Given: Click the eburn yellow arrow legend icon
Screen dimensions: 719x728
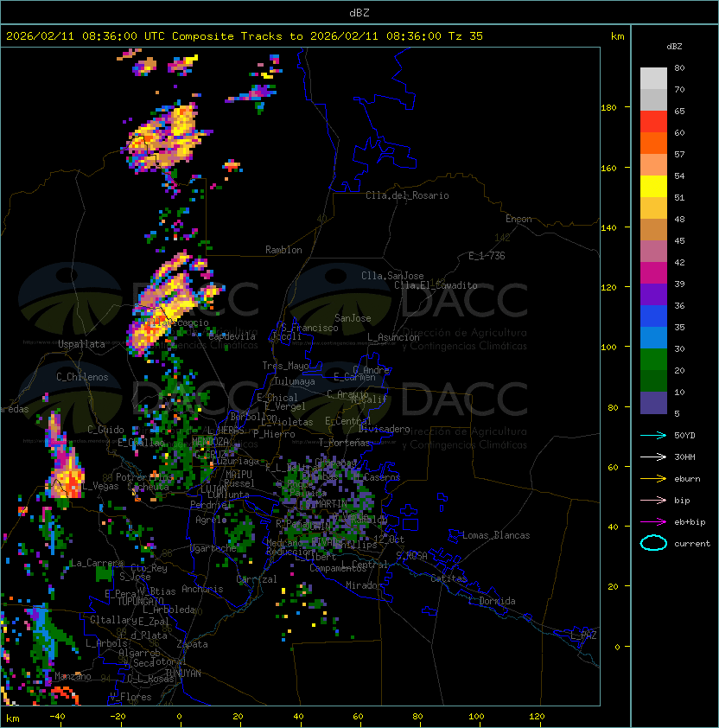Looking at the screenshot, I should (x=653, y=479).
